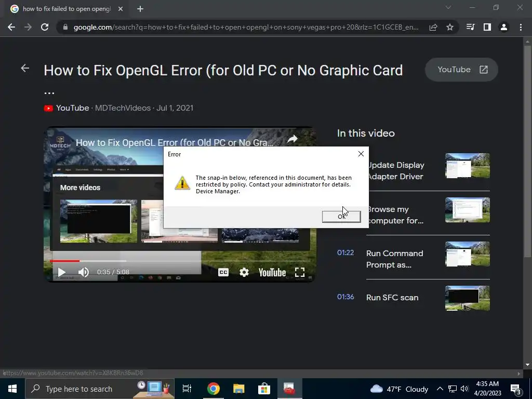Open first thumbnail in More videos
Screen dimensions: 532x399
click(99, 221)
